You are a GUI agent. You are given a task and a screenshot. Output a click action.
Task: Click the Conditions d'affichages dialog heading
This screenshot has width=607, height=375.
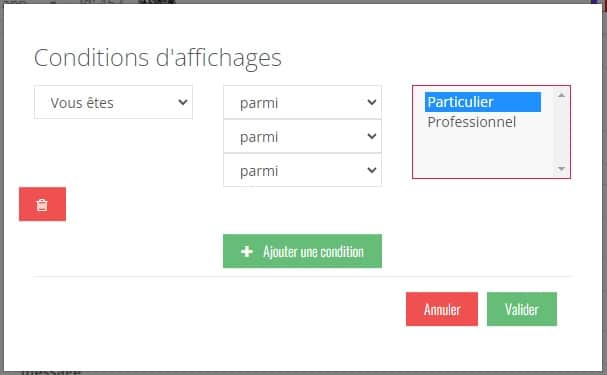pos(158,58)
